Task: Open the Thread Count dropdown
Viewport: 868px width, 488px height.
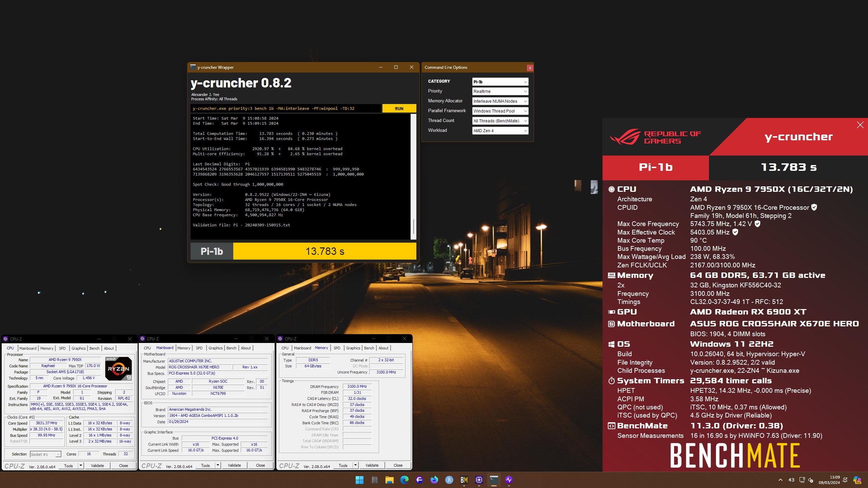Action: pos(500,121)
